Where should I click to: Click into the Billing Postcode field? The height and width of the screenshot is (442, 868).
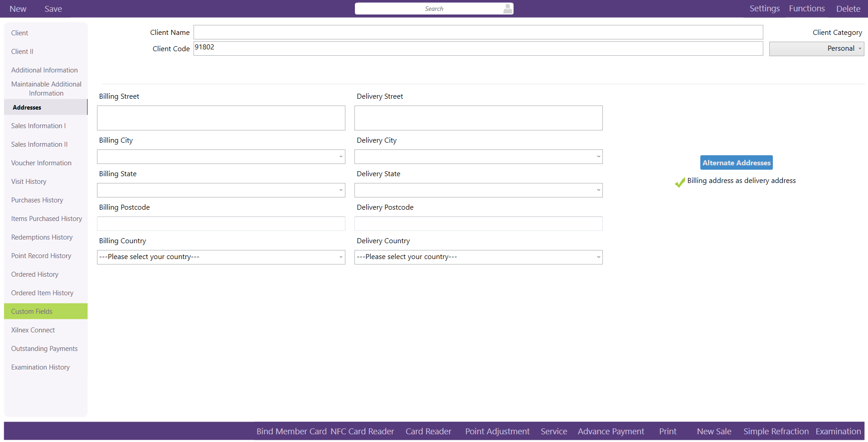(221, 224)
